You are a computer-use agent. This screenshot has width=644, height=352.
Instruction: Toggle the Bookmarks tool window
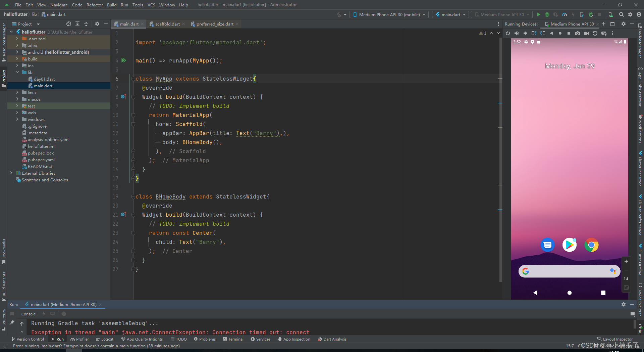click(4, 251)
